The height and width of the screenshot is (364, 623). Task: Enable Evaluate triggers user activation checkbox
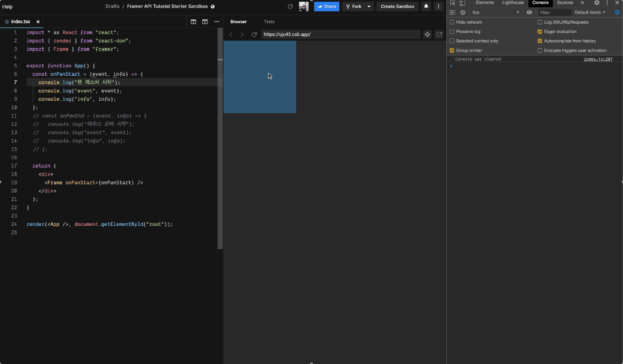pos(540,50)
